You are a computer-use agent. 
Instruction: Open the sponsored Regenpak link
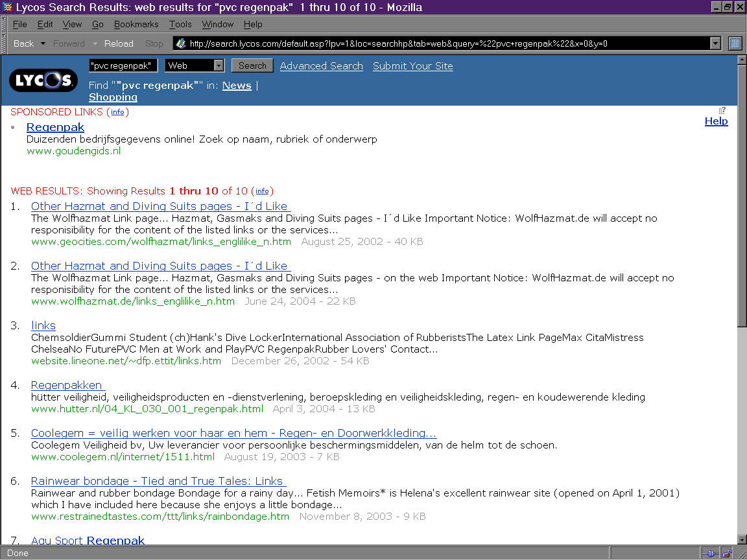(55, 127)
